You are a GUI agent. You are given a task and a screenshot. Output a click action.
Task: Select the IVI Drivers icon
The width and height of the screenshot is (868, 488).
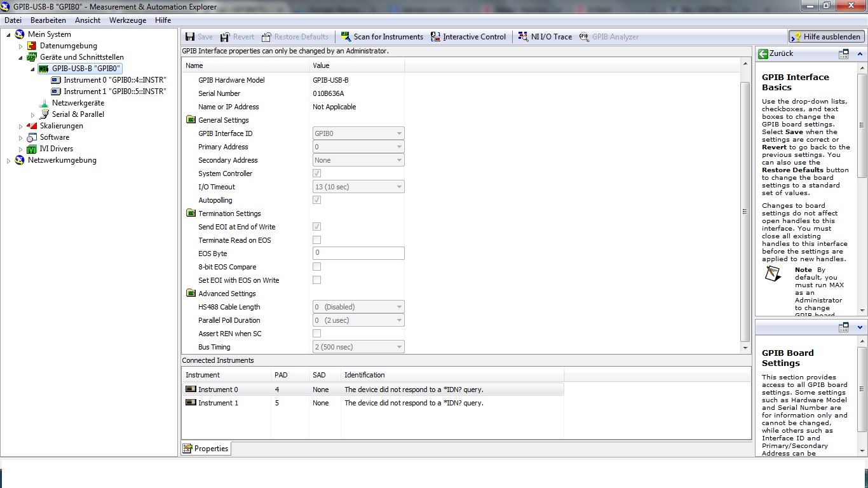click(32, 149)
